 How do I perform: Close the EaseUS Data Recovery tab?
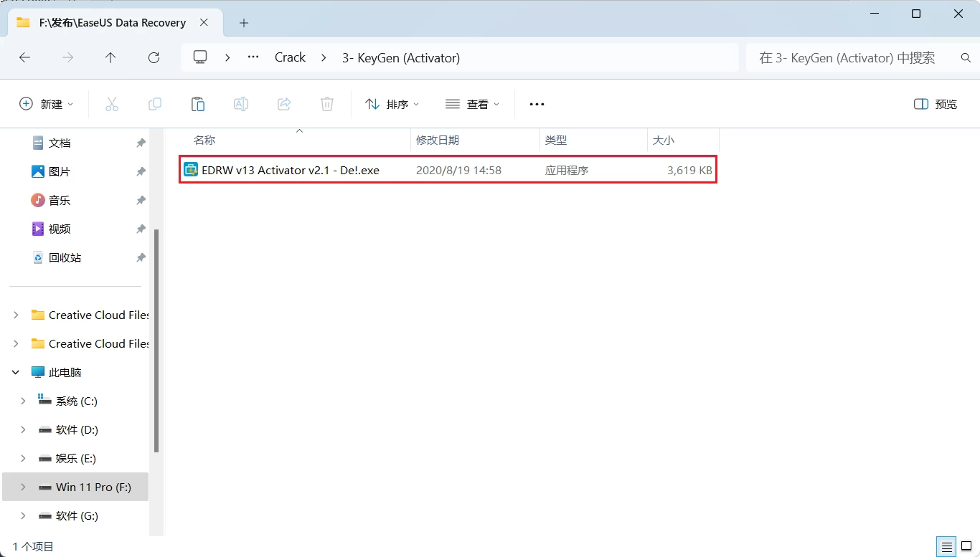point(204,22)
